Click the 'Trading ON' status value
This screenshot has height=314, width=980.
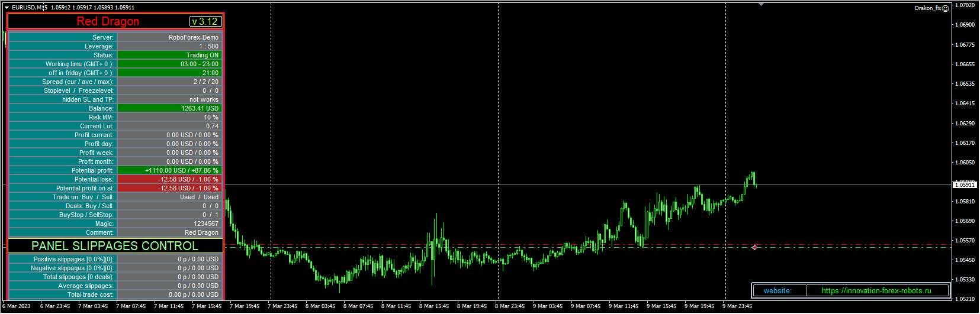[x=169, y=55]
